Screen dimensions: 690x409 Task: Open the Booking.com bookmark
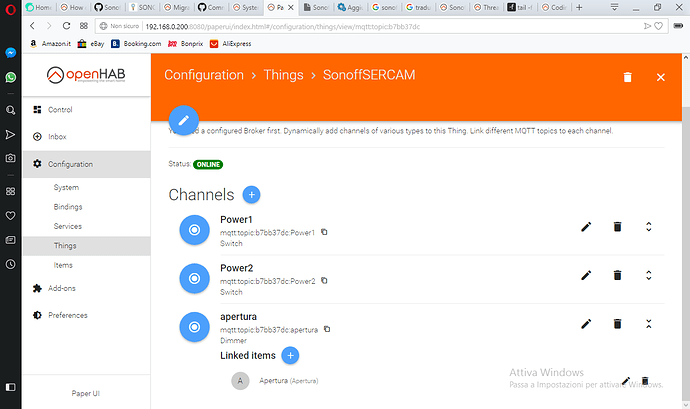point(136,44)
